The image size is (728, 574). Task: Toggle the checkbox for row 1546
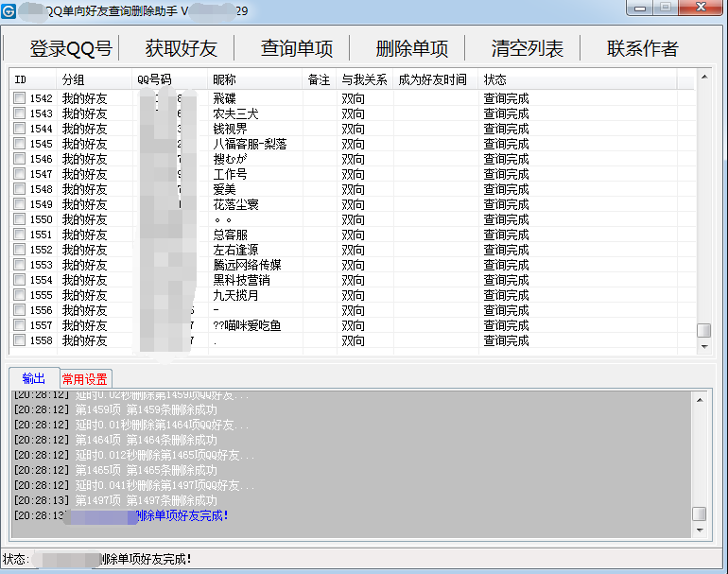[20, 159]
